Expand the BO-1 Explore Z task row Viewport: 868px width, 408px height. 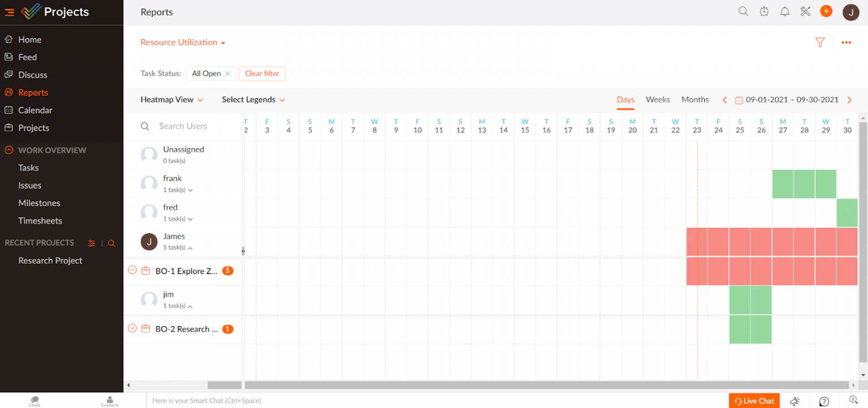132,271
